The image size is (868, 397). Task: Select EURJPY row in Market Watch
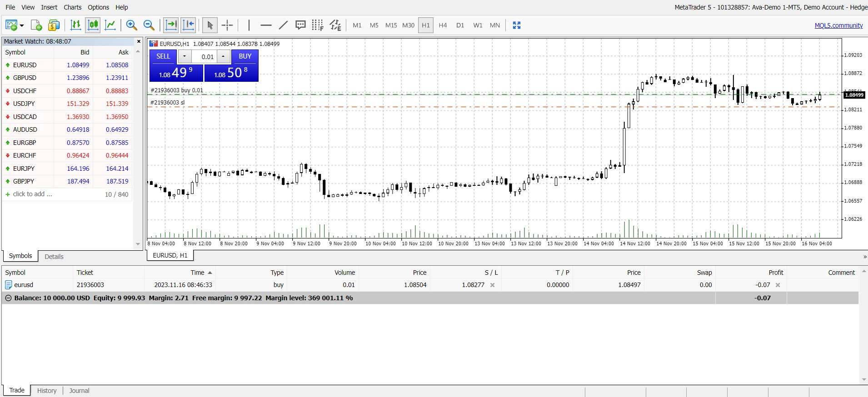[67, 169]
